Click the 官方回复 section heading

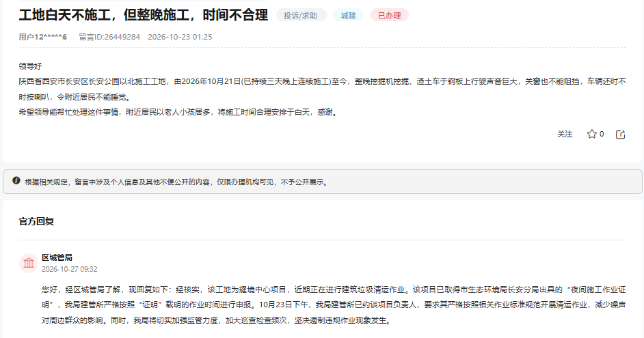click(x=36, y=221)
